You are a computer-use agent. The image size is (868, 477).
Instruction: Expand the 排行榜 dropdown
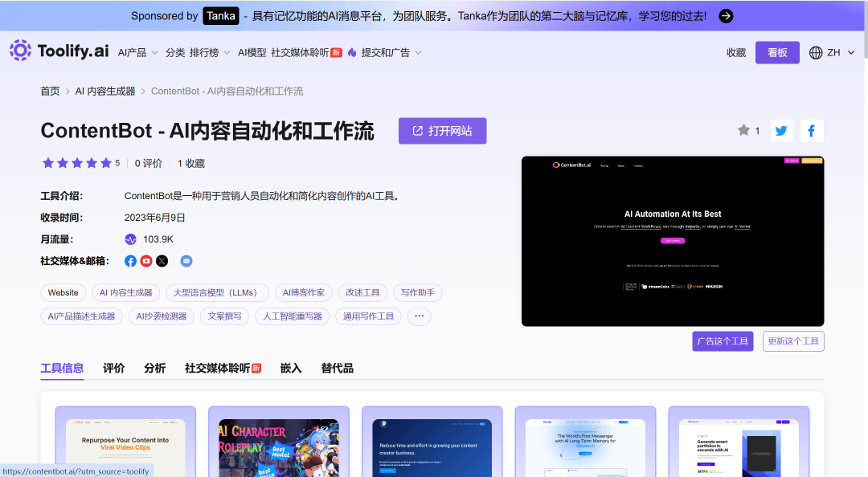coord(210,52)
